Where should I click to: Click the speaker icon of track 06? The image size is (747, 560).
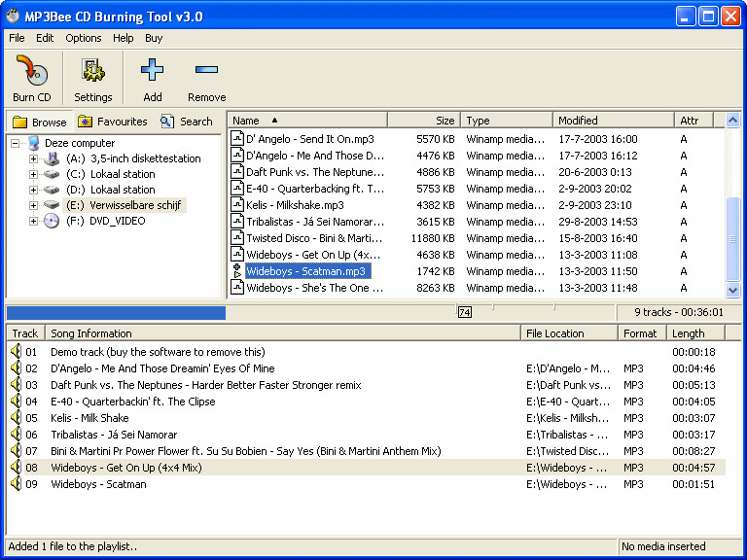[x=17, y=434]
